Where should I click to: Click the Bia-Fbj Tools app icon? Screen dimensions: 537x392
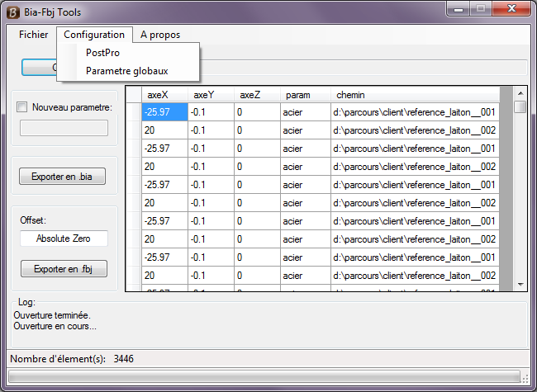pos(13,12)
